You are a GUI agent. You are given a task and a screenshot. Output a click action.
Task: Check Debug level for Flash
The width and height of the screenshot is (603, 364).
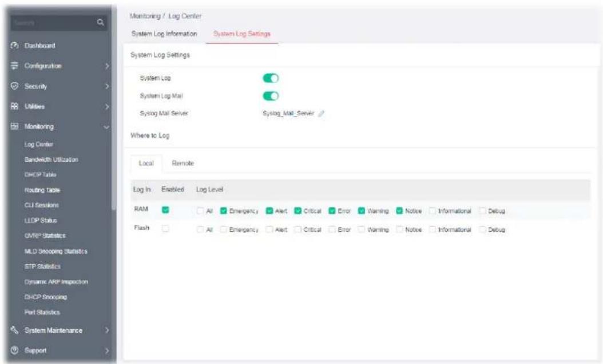click(482, 230)
